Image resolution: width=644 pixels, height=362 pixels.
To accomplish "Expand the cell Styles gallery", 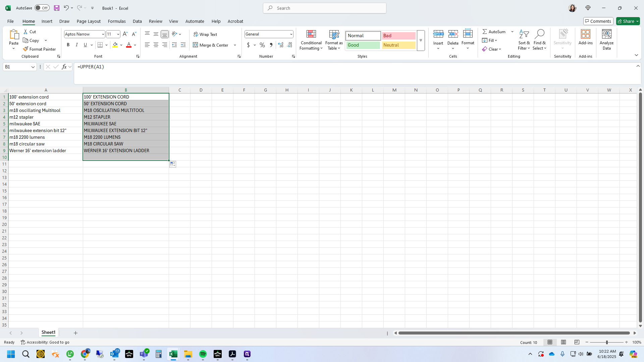I will pyautogui.click(x=421, y=41).
